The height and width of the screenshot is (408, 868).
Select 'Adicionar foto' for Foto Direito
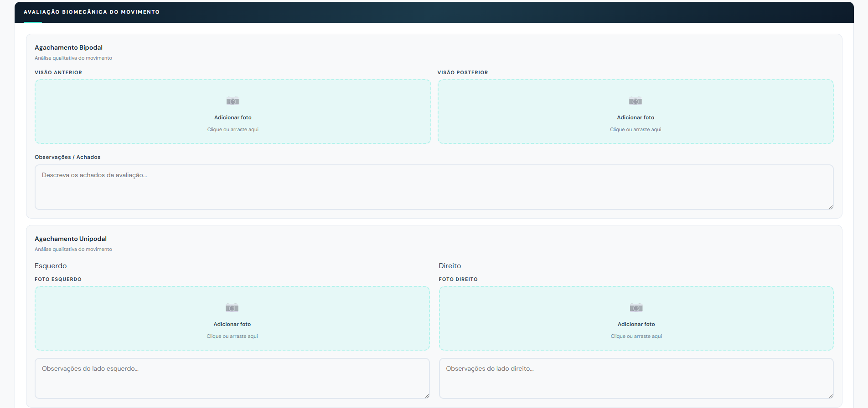(x=636, y=324)
